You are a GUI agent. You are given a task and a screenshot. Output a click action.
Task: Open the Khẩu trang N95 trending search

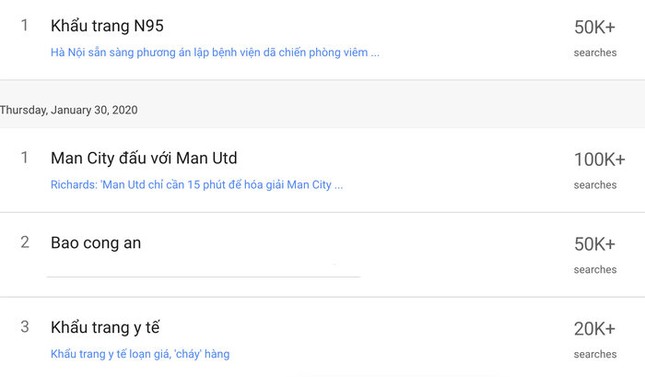(107, 26)
